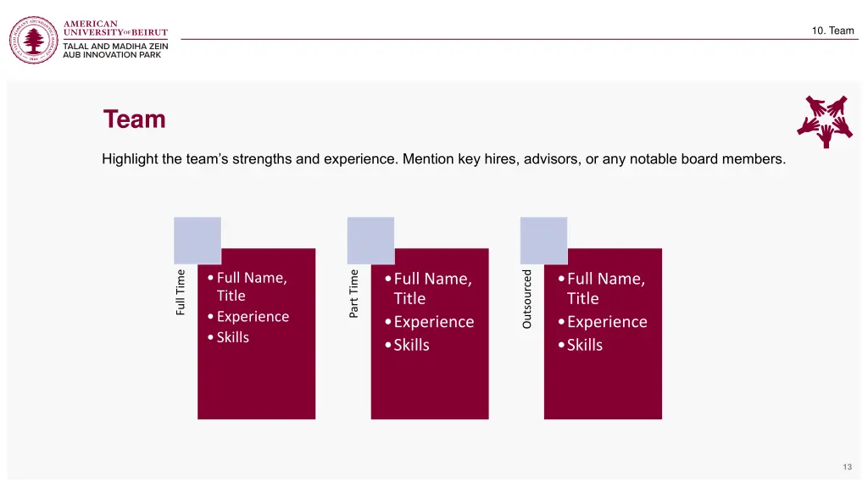Screen dimensions: 868x488
Task: Click the Team slide title
Action: (135, 119)
